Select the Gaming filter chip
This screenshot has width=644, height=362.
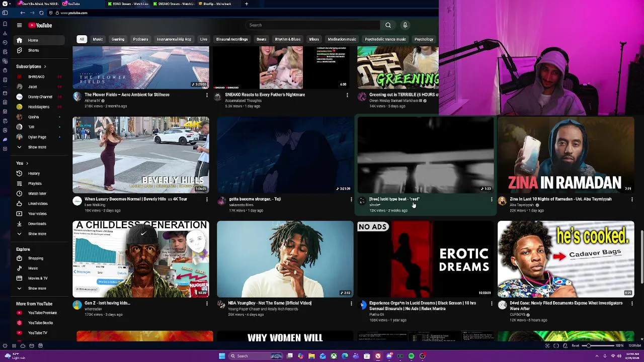click(x=118, y=39)
